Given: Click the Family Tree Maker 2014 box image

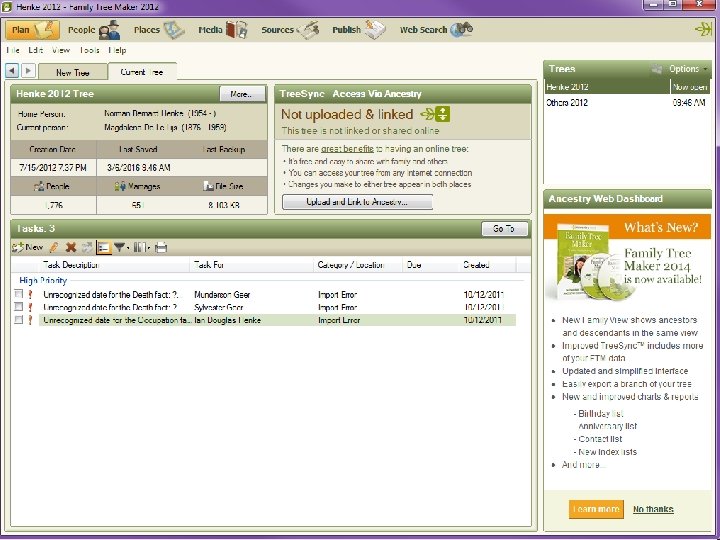Looking at the screenshot, I should (583, 261).
